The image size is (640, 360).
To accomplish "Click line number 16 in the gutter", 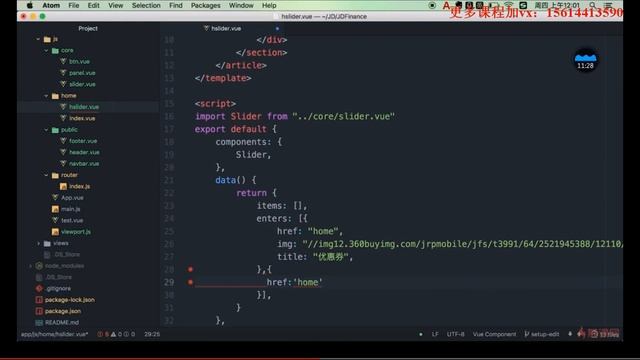I will (169, 116).
